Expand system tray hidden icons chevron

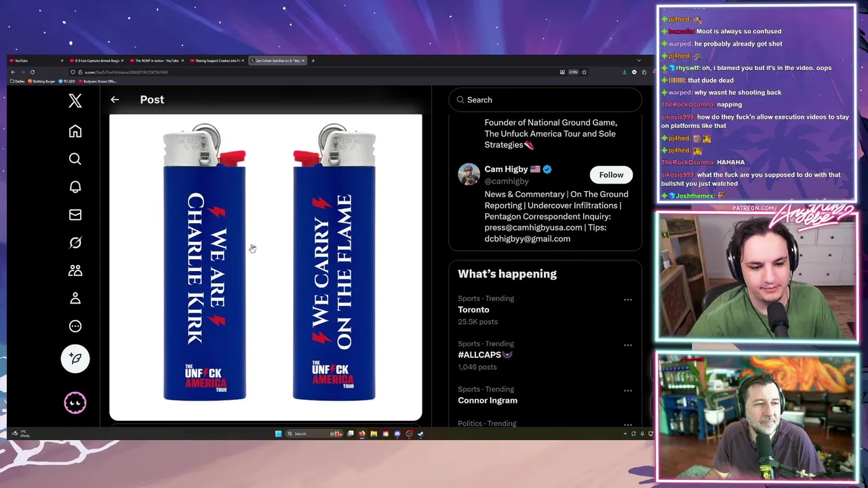(625, 434)
